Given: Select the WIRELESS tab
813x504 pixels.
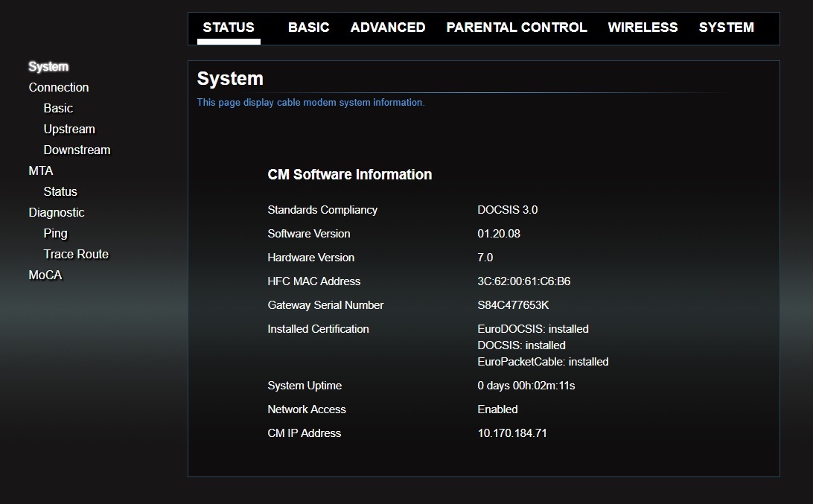Looking at the screenshot, I should [x=643, y=28].
